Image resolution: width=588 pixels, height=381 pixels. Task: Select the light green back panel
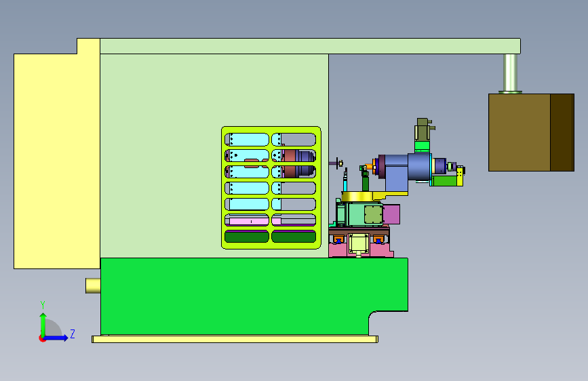161,156
